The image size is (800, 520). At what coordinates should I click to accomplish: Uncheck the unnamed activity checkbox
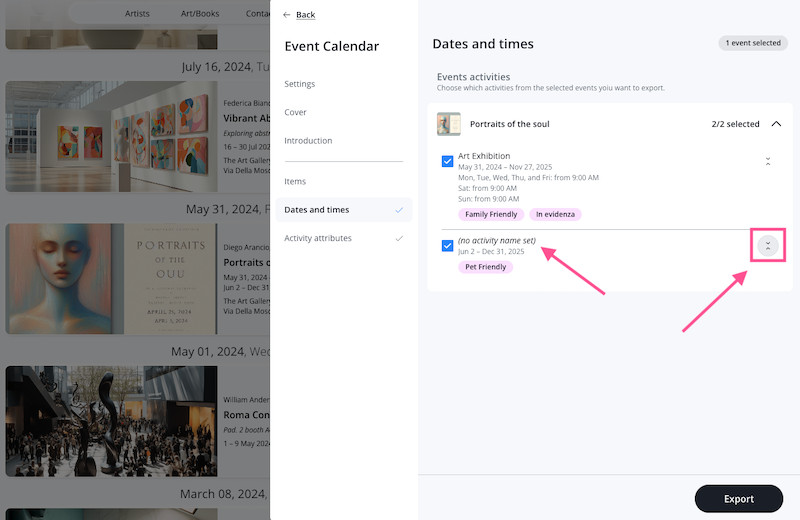tap(448, 246)
